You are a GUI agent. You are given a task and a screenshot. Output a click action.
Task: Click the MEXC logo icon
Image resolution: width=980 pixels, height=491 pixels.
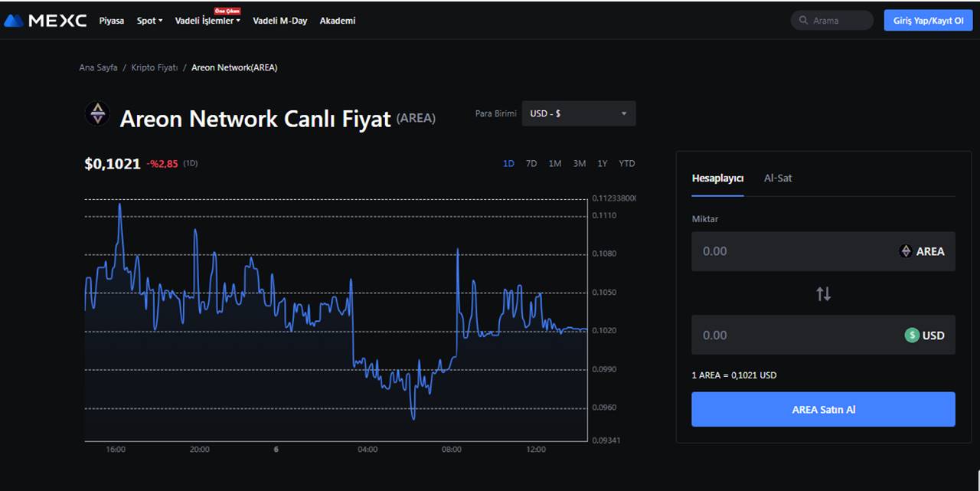click(15, 21)
